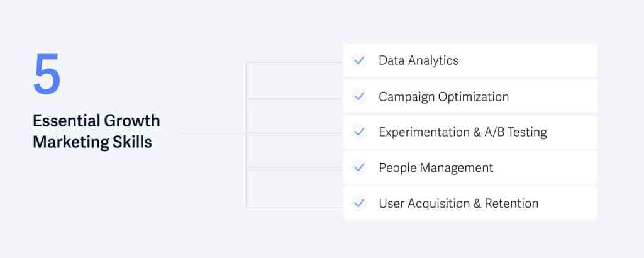644x258 pixels.
Task: Toggle the Campaign Optimization checkmark
Action: pos(359,97)
